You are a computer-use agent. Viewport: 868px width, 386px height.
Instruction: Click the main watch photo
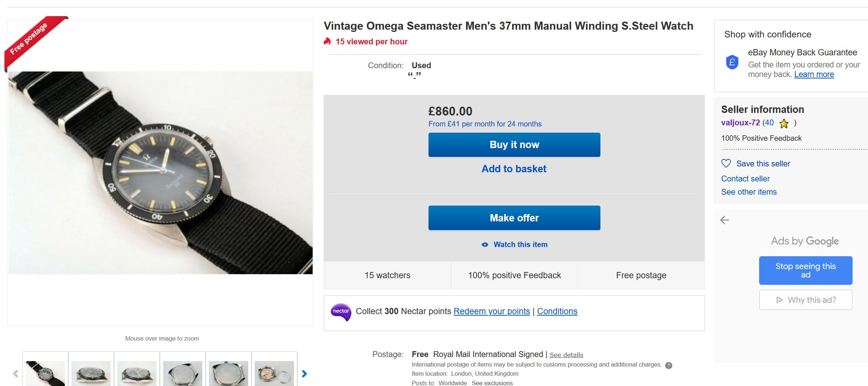coord(161,173)
